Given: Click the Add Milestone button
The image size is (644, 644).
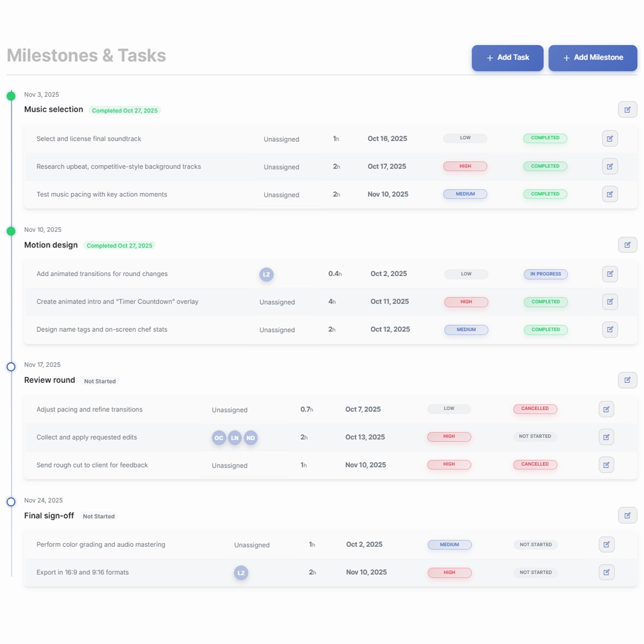Looking at the screenshot, I should (592, 58).
